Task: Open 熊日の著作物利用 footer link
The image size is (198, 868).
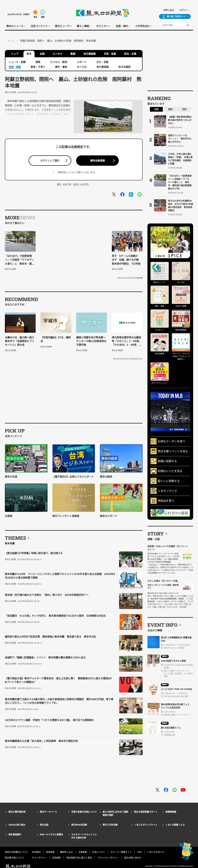Action: click(17, 812)
